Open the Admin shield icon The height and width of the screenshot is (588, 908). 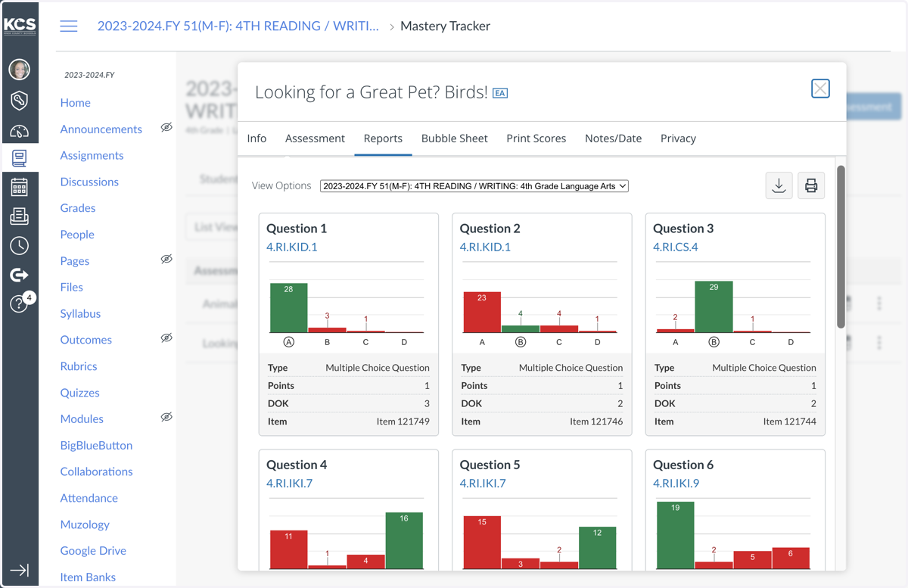coord(20,100)
